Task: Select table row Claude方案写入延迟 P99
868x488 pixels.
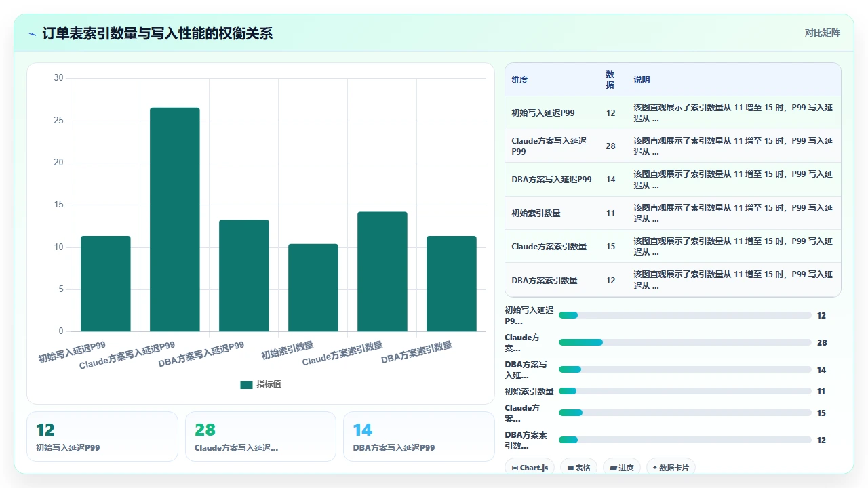Action: (x=673, y=146)
